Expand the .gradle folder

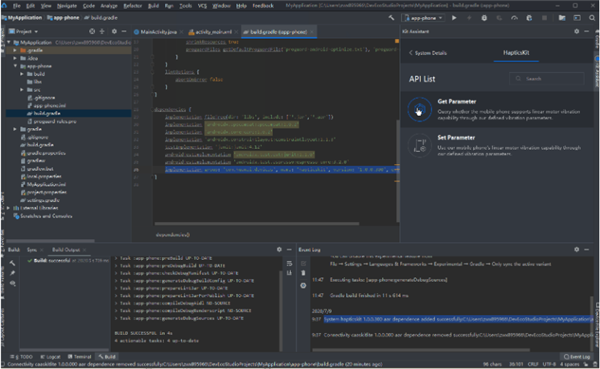point(15,50)
